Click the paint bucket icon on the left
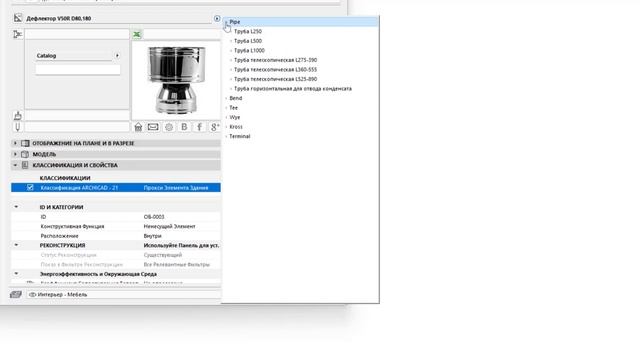The height and width of the screenshot is (360, 640). 18,116
